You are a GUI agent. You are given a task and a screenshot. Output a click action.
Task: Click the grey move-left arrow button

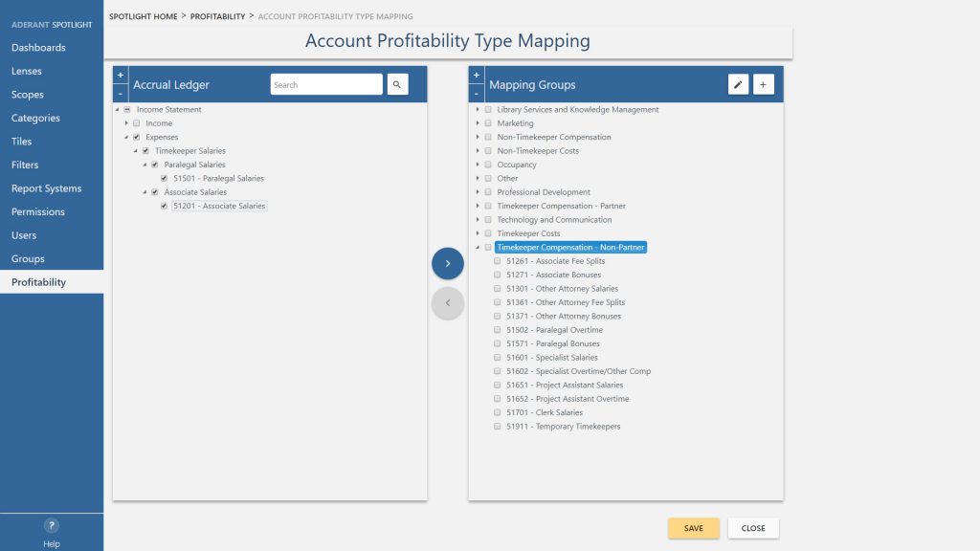tap(447, 303)
